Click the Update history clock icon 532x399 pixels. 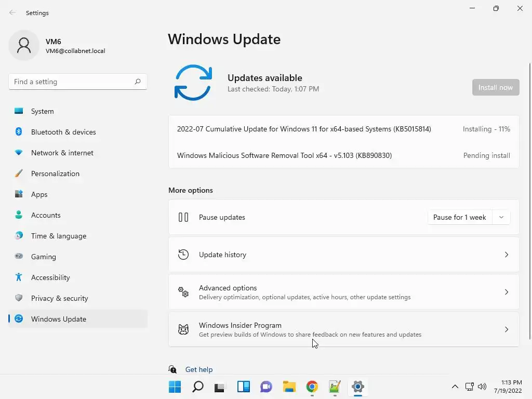pyautogui.click(x=183, y=255)
